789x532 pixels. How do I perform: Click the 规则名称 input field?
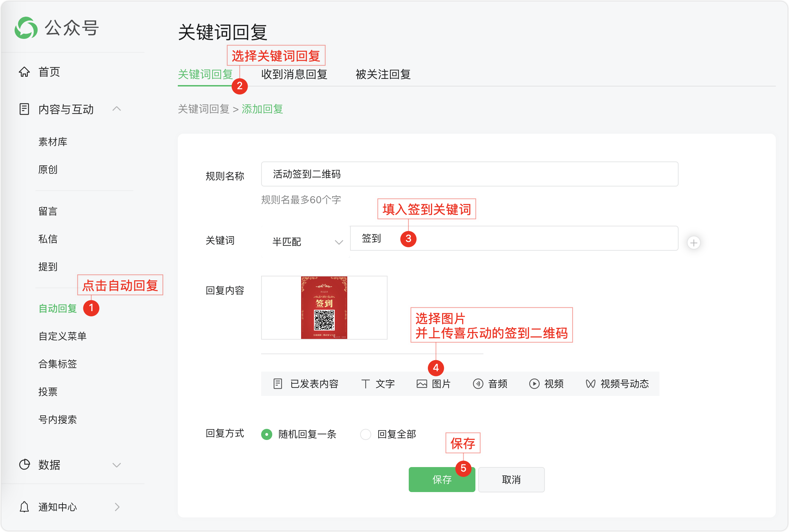pos(470,174)
